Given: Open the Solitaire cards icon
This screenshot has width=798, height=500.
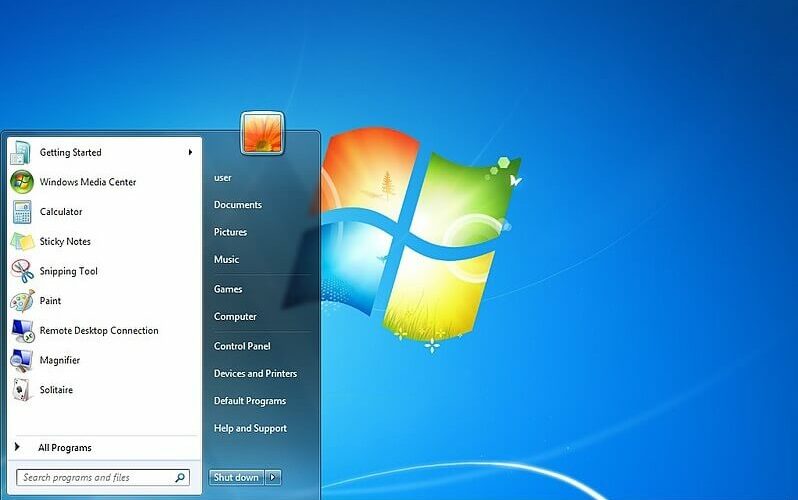Looking at the screenshot, I should (x=21, y=390).
